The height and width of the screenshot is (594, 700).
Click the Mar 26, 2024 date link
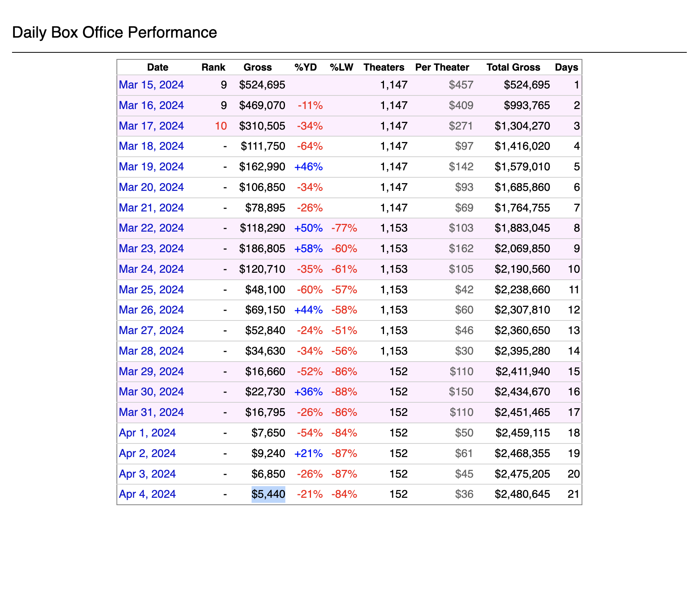click(151, 310)
